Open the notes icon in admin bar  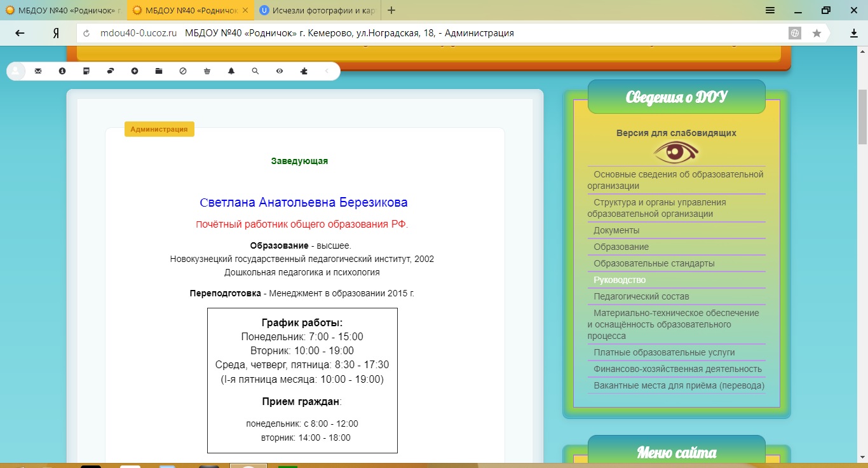[86, 71]
